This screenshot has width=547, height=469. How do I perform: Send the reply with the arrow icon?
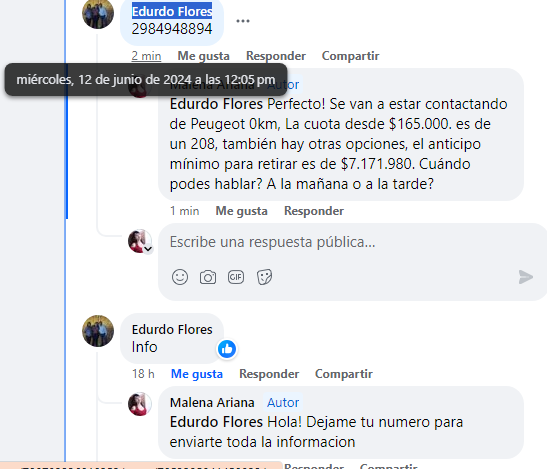click(x=526, y=277)
